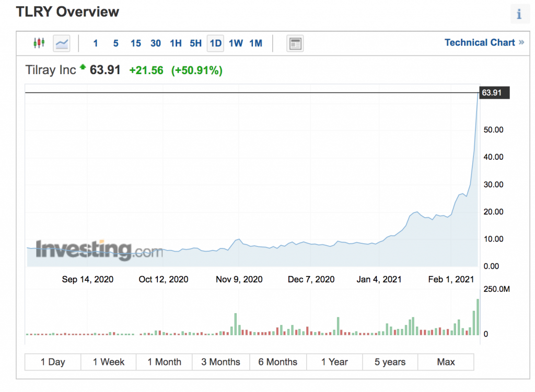
Task: Set the interval to 30 minutes
Action: [156, 43]
